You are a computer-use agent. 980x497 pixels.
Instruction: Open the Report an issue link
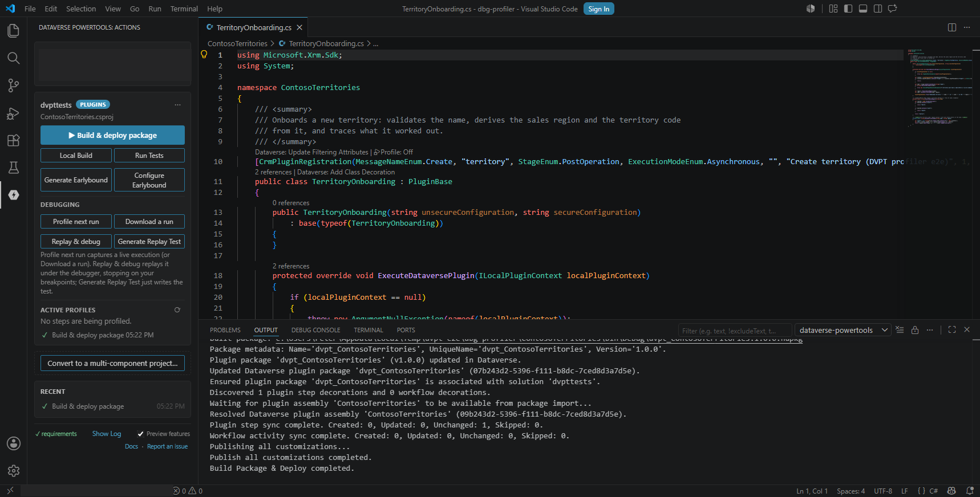pos(167,446)
